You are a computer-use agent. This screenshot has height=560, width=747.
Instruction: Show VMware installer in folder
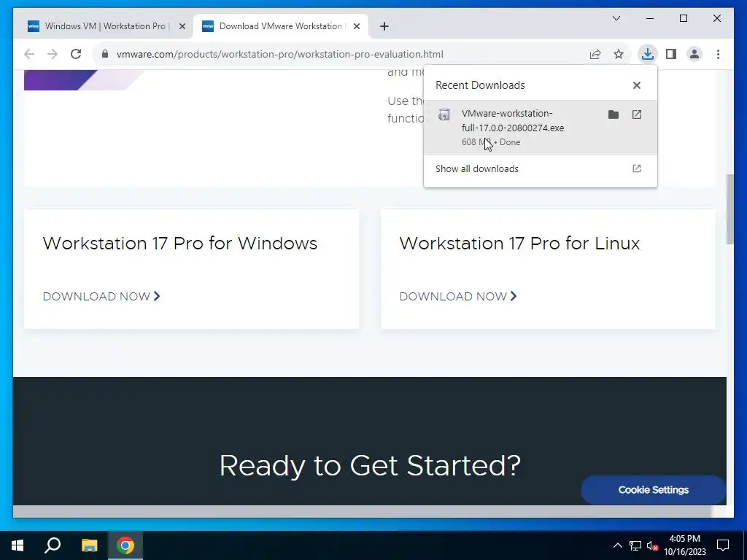[614, 114]
